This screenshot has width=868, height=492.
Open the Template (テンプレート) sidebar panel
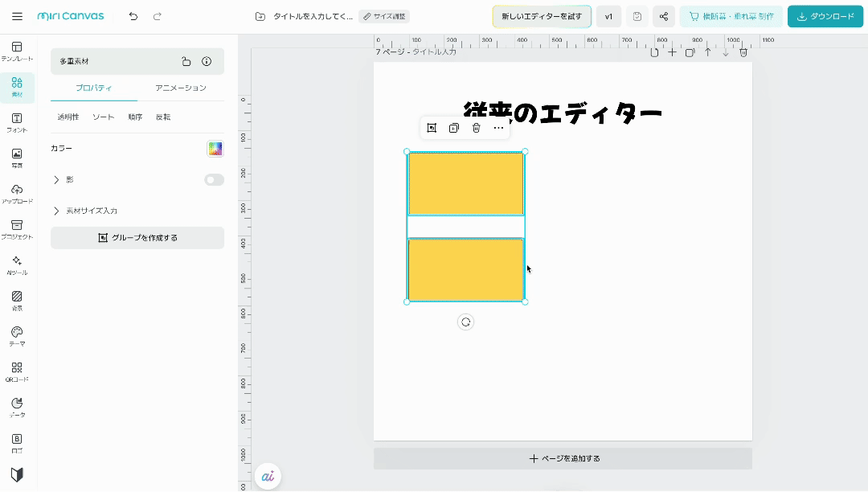tap(17, 51)
